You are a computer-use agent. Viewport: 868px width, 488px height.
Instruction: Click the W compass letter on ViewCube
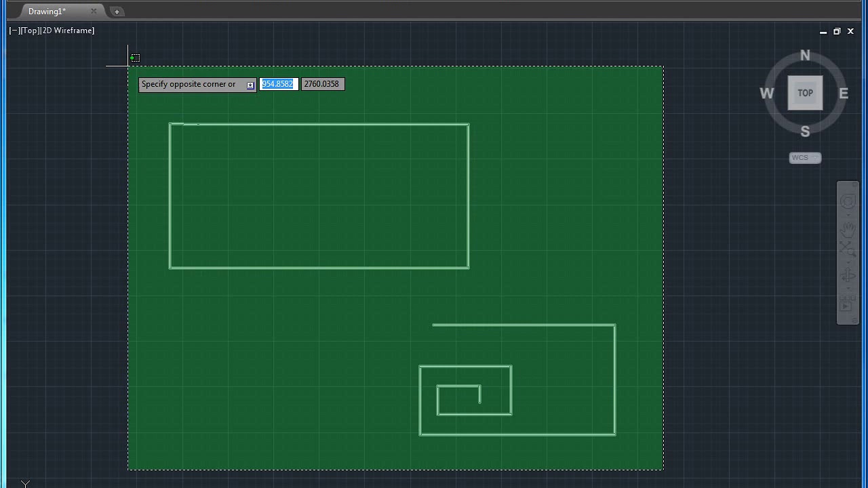pyautogui.click(x=767, y=94)
